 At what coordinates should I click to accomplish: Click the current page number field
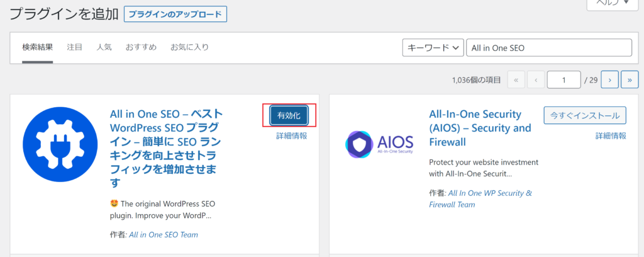click(x=564, y=80)
